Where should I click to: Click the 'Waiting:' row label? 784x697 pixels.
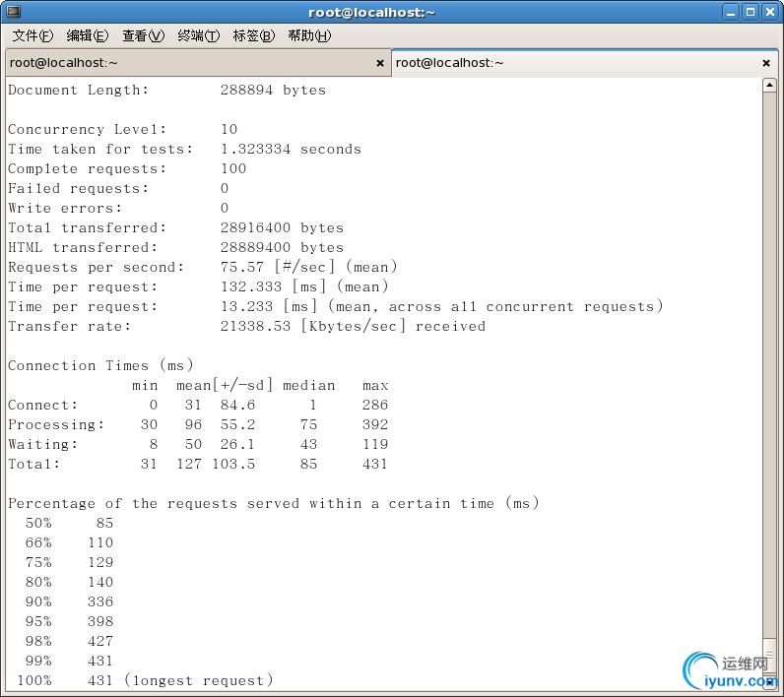pyautogui.click(x=43, y=444)
